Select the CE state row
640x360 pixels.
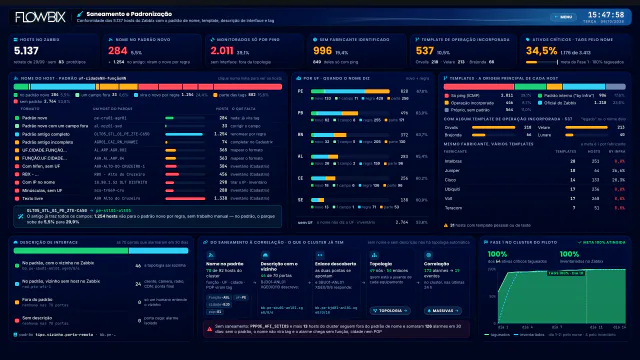tap(362, 181)
